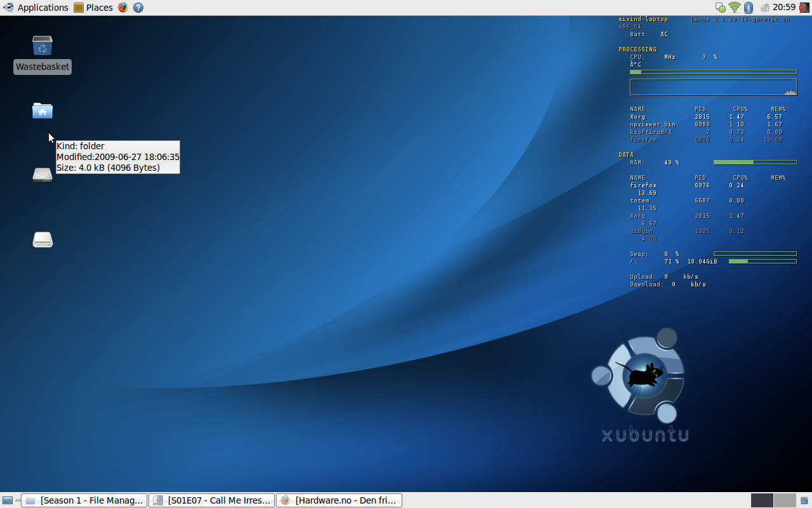The image size is (812, 508).
Task: Click the 'pidgin' entry in memory list
Action: click(641, 231)
